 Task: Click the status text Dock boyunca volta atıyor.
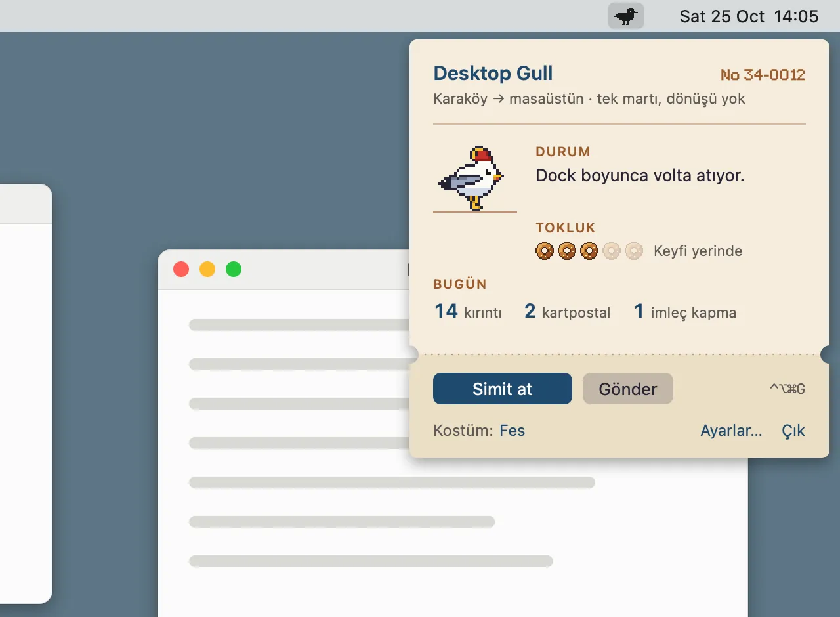coord(640,175)
